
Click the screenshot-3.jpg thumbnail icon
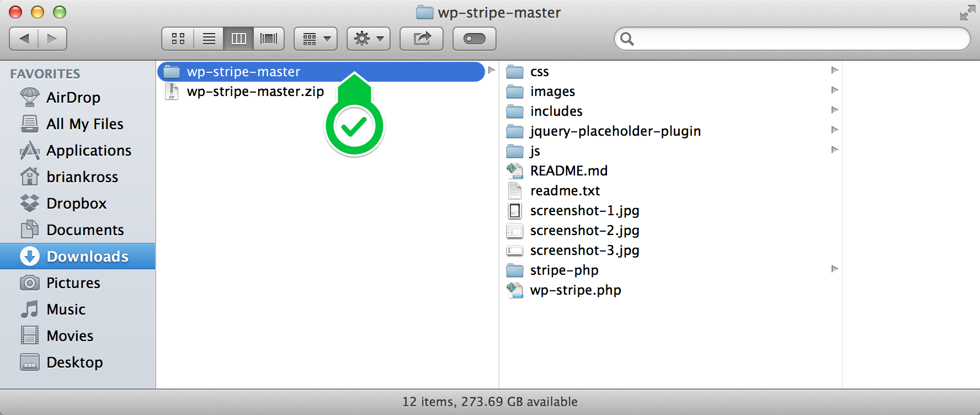(515, 251)
